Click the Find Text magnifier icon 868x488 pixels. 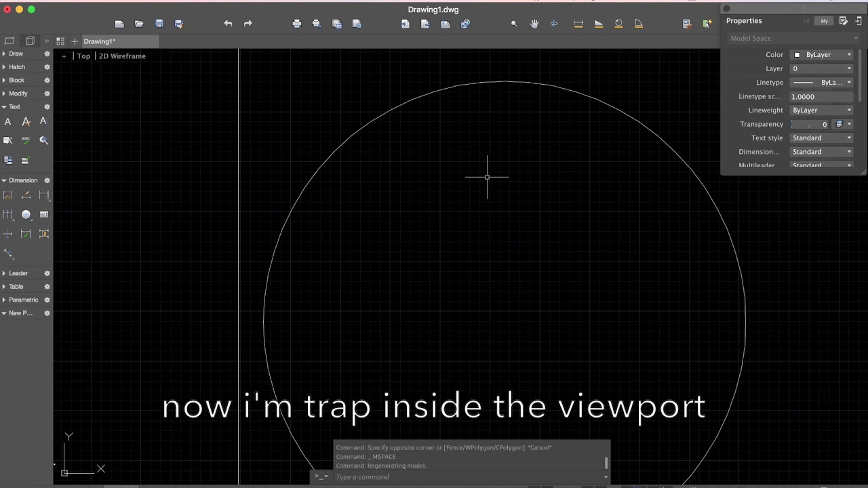pyautogui.click(x=44, y=140)
